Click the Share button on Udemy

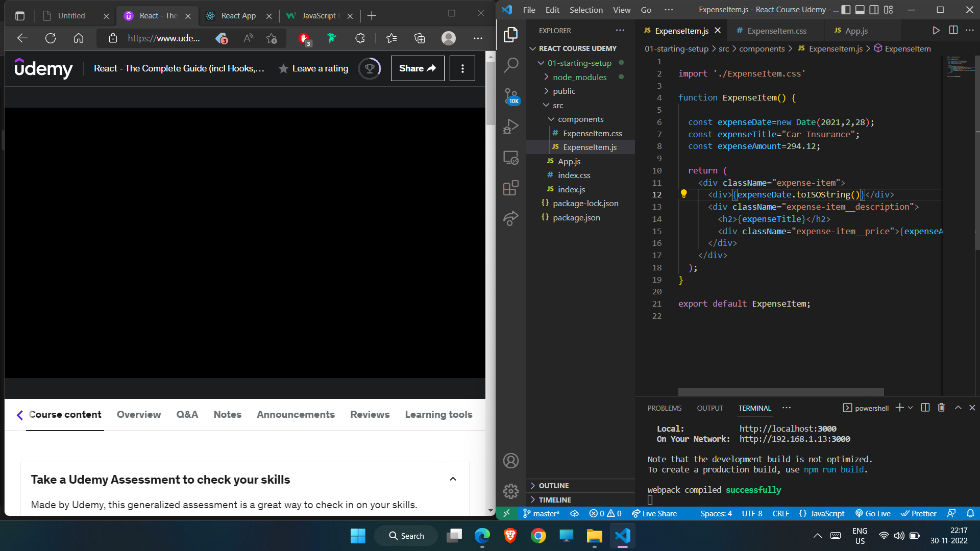(418, 68)
